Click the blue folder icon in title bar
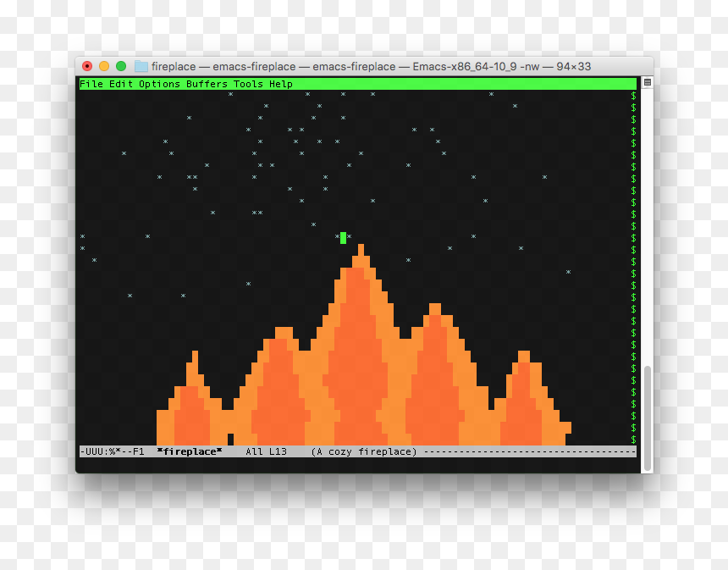This screenshot has width=728, height=570. click(x=141, y=66)
